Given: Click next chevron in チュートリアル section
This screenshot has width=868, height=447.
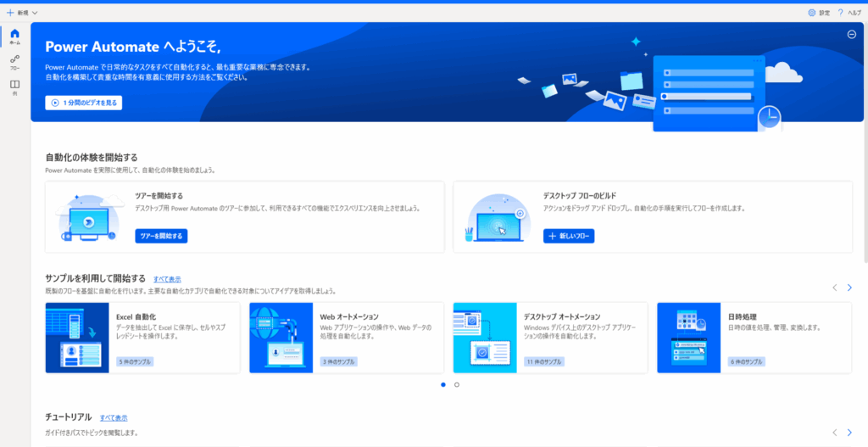Looking at the screenshot, I should 849,433.
